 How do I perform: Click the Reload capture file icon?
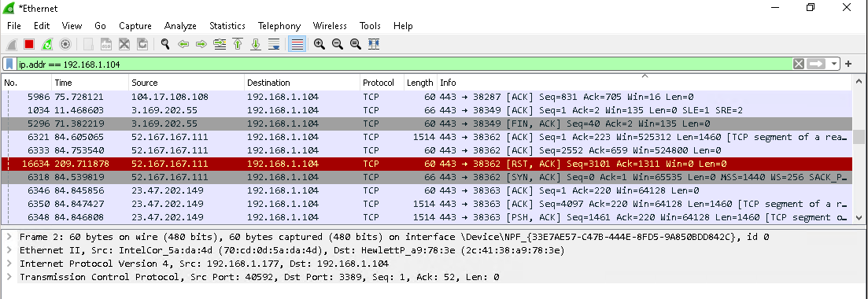pyautogui.click(x=142, y=44)
